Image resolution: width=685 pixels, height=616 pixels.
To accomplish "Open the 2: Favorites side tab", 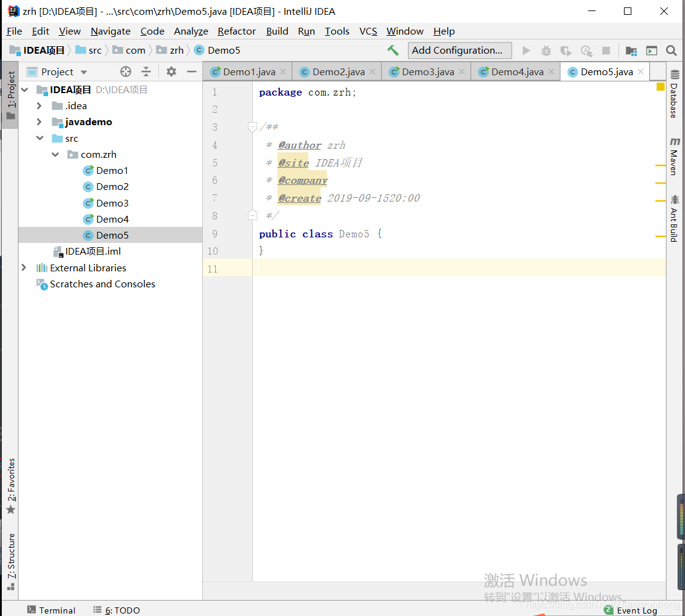I will point(11,487).
